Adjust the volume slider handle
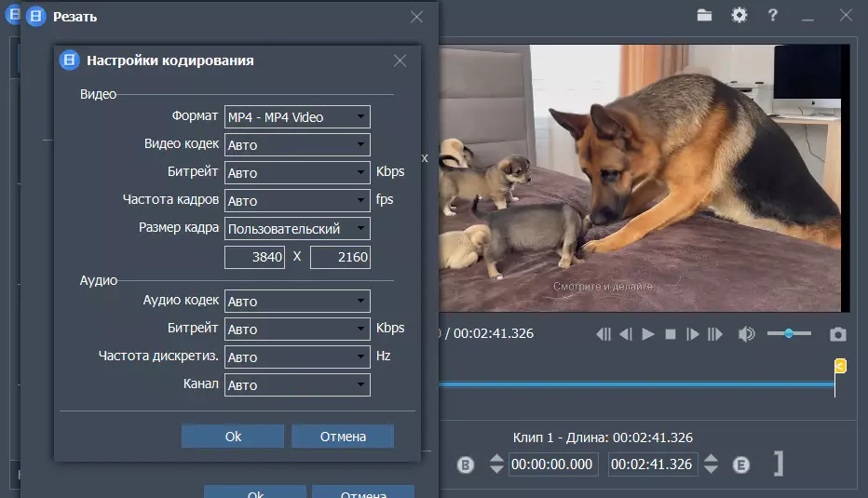 click(x=789, y=333)
